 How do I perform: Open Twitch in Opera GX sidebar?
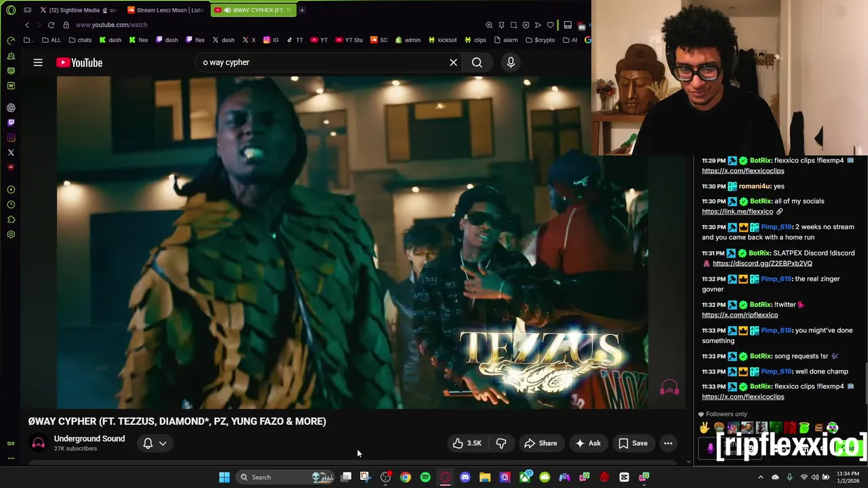coord(11,123)
